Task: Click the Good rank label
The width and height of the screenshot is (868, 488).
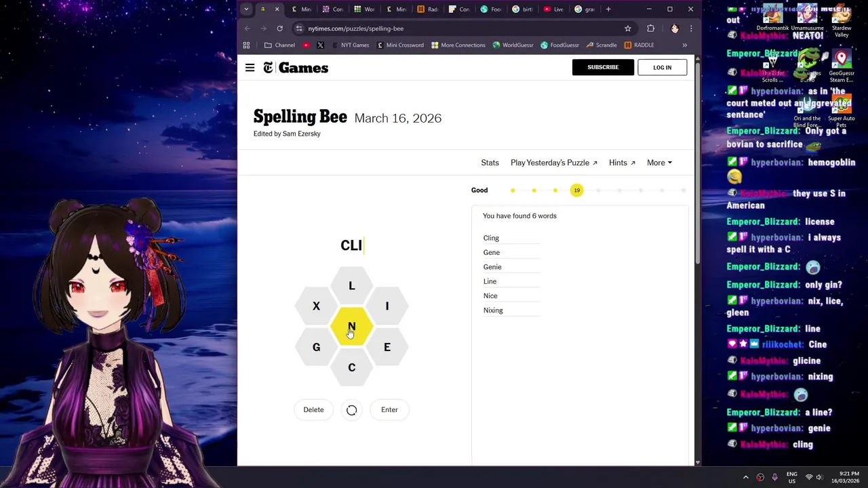Action: [x=479, y=190]
